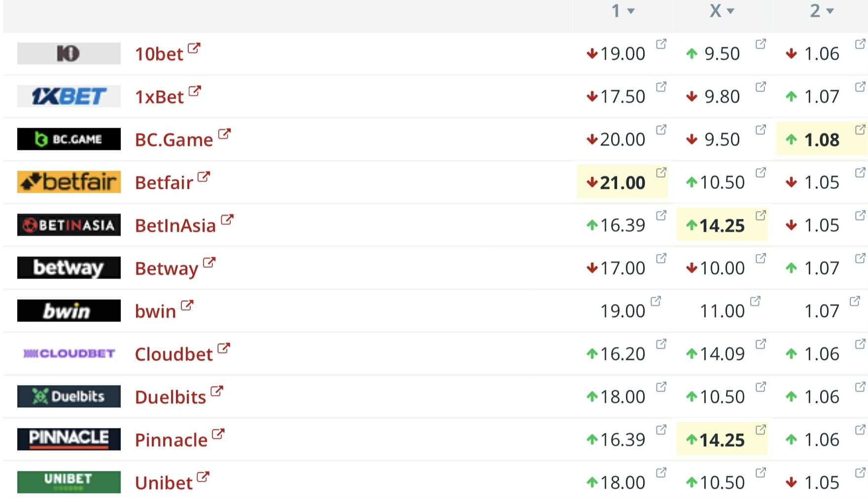
Task: Click external link icon beside BC.Game 1.08 odds
Action: (860, 130)
